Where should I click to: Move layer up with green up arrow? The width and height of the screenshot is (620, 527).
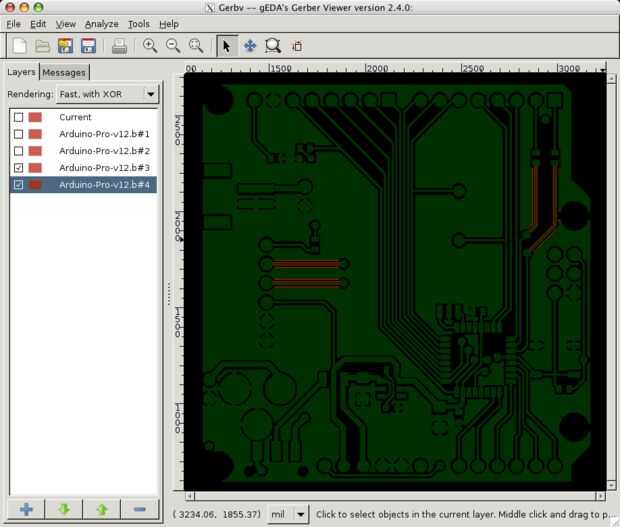point(102,509)
